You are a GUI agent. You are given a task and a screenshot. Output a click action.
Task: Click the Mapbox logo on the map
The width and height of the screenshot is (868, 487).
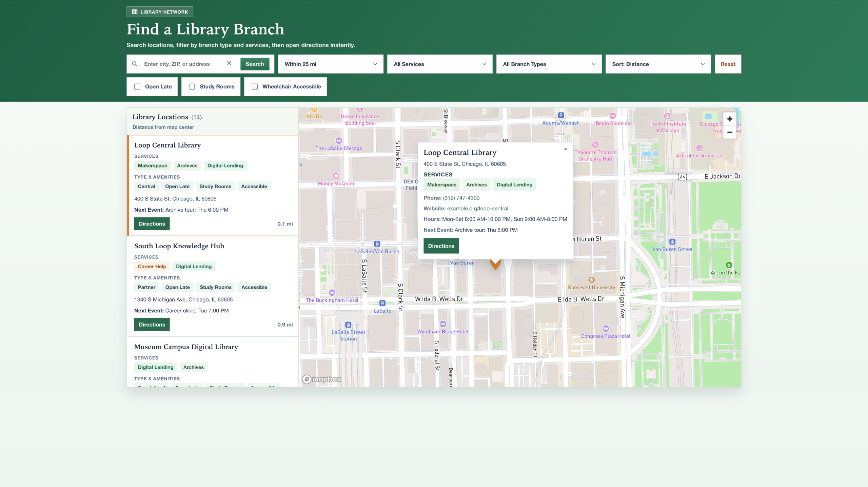[x=321, y=379]
